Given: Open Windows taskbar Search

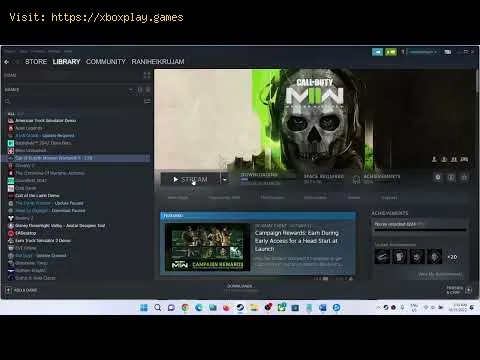Looking at the screenshot, I should (x=158, y=307).
